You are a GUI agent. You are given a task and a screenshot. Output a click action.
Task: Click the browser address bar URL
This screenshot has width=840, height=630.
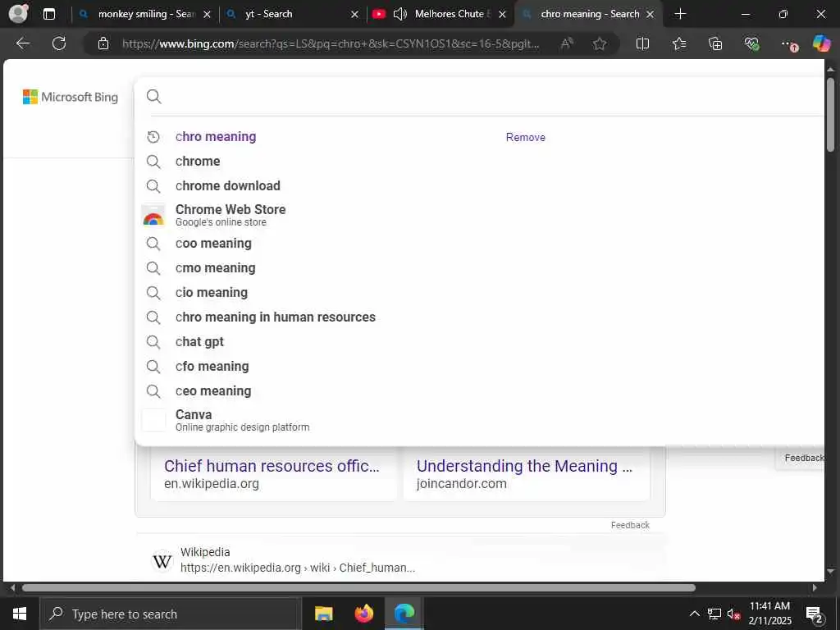pyautogui.click(x=331, y=43)
